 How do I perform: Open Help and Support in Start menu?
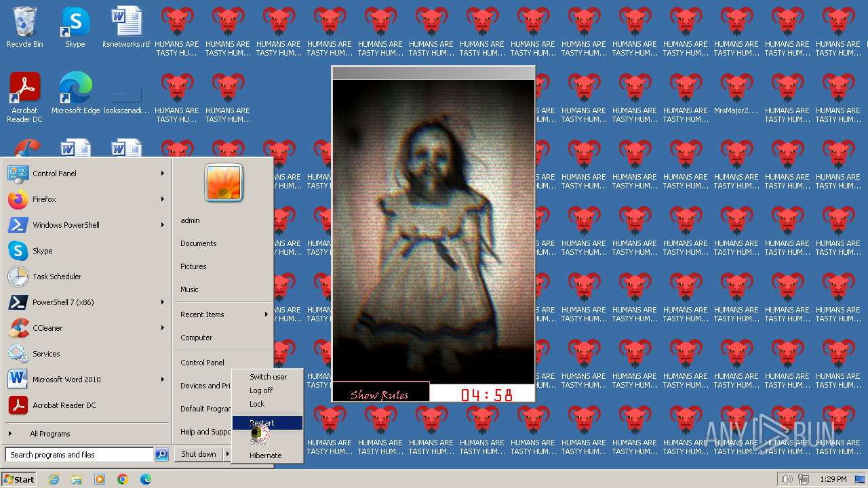point(206,432)
